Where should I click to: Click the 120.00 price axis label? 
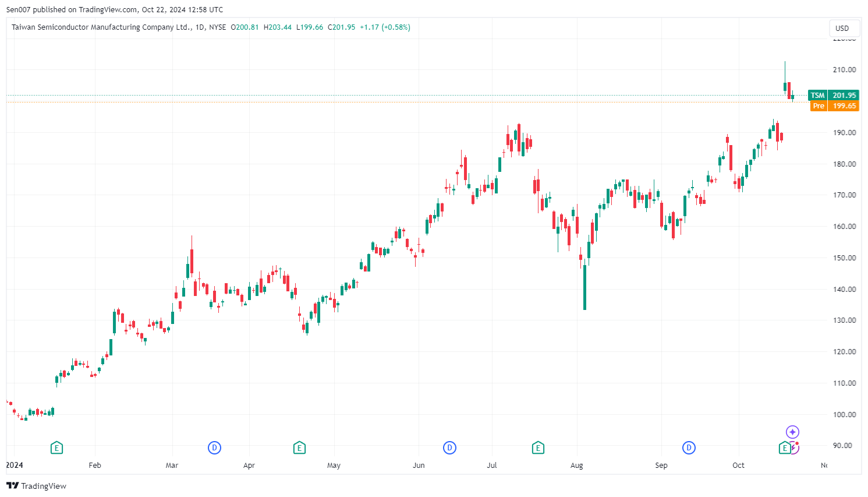pyautogui.click(x=844, y=351)
